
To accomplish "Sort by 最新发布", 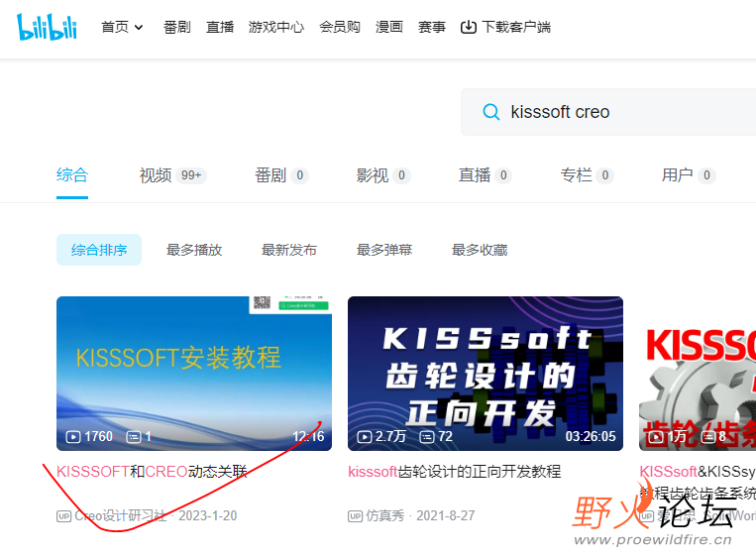I will click(x=289, y=250).
